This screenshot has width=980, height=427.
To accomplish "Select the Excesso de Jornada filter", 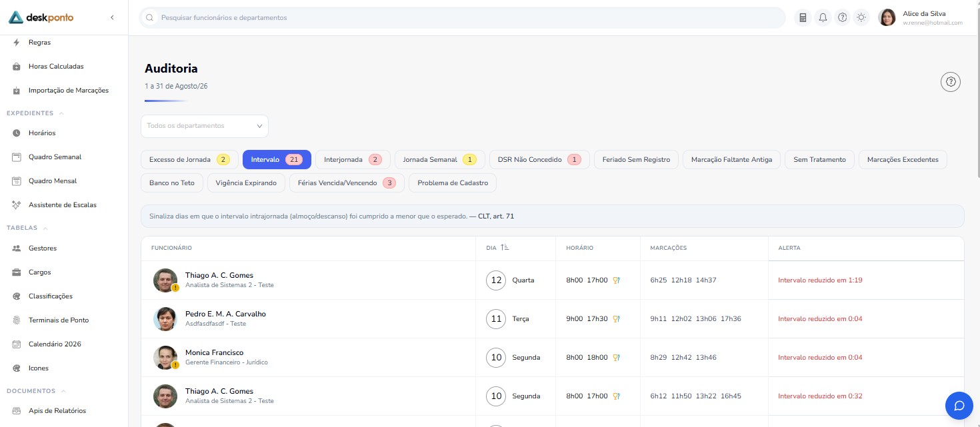I will tap(189, 160).
